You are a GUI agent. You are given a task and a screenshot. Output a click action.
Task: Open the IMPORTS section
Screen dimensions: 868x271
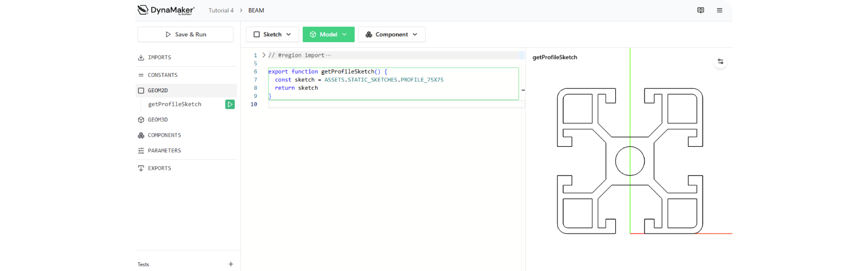click(x=159, y=57)
